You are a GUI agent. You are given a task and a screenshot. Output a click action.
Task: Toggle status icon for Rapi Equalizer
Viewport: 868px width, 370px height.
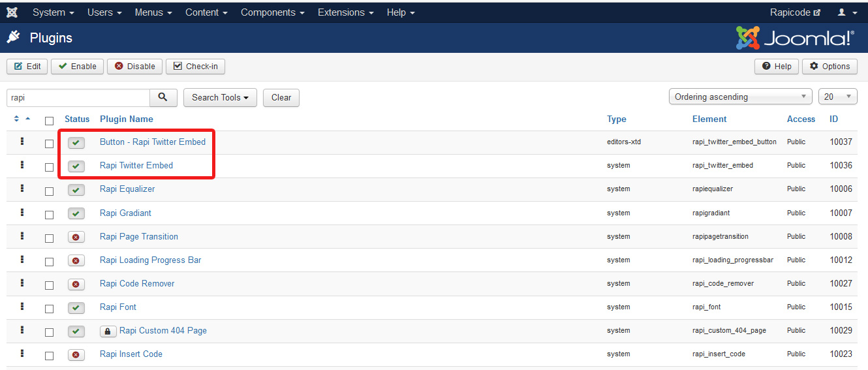pyautogui.click(x=76, y=190)
